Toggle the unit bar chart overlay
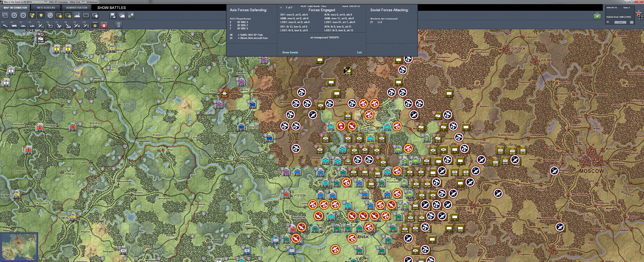This screenshot has height=262, width=644. click(68, 16)
